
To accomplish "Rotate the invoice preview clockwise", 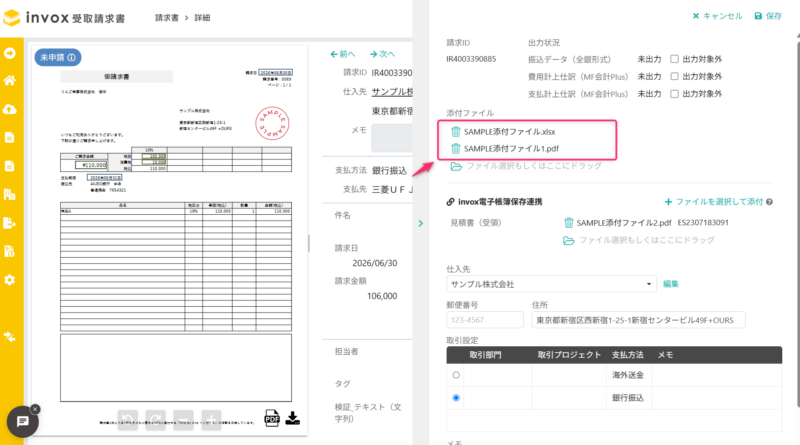I will click(156, 420).
